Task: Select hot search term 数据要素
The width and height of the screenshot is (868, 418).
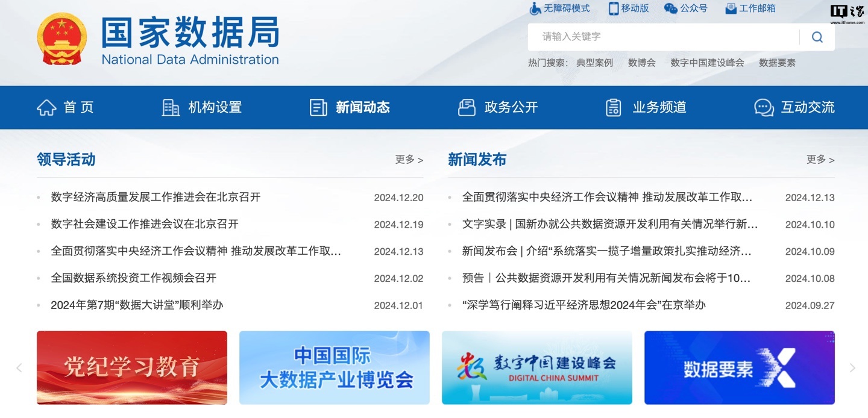Action: pos(777,63)
